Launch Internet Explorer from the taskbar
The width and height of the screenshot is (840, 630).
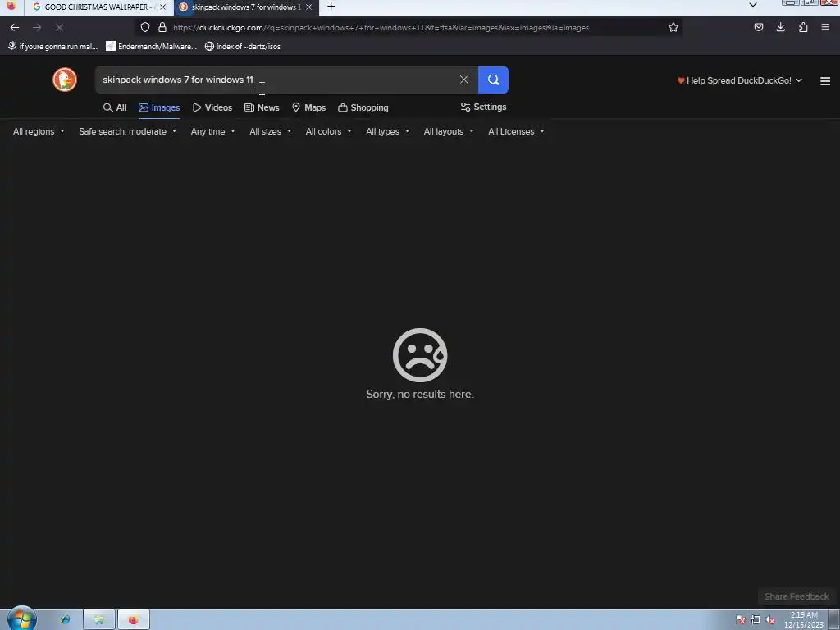[x=66, y=620]
